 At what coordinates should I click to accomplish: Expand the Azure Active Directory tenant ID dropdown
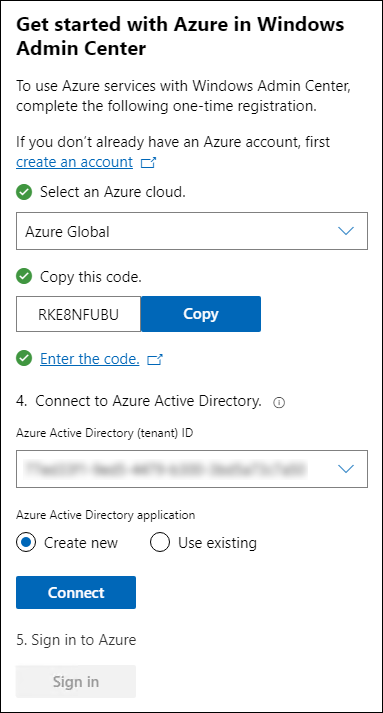click(192, 469)
